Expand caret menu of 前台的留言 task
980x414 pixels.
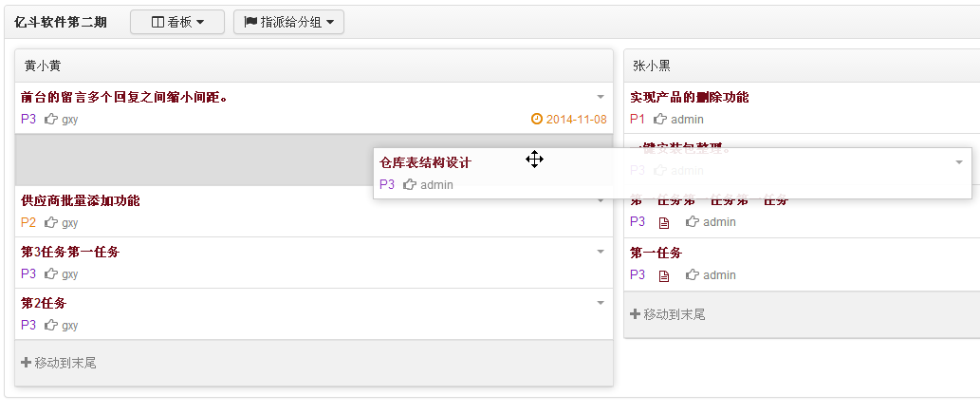(601, 97)
